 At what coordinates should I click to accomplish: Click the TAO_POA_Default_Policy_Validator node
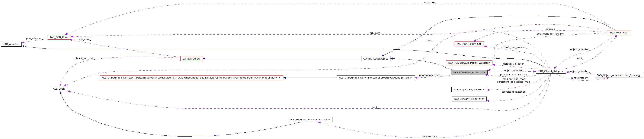coord(469,63)
